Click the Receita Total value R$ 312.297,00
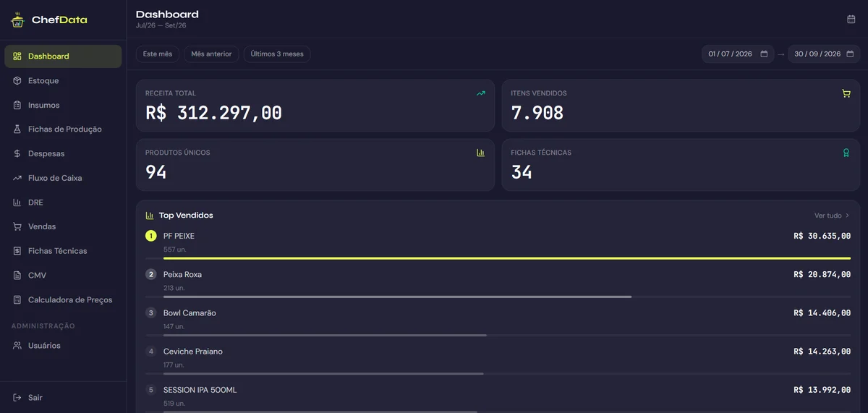 [x=213, y=113]
